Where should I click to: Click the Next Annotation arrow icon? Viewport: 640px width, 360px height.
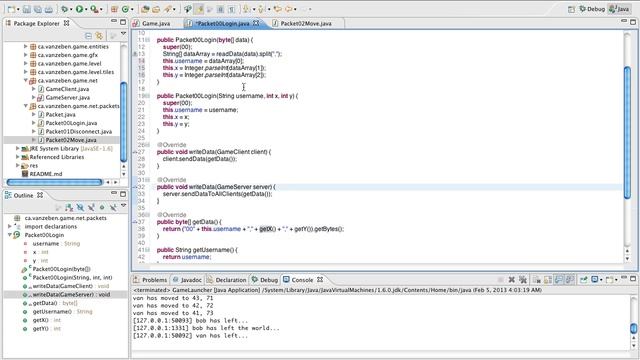[246, 9]
